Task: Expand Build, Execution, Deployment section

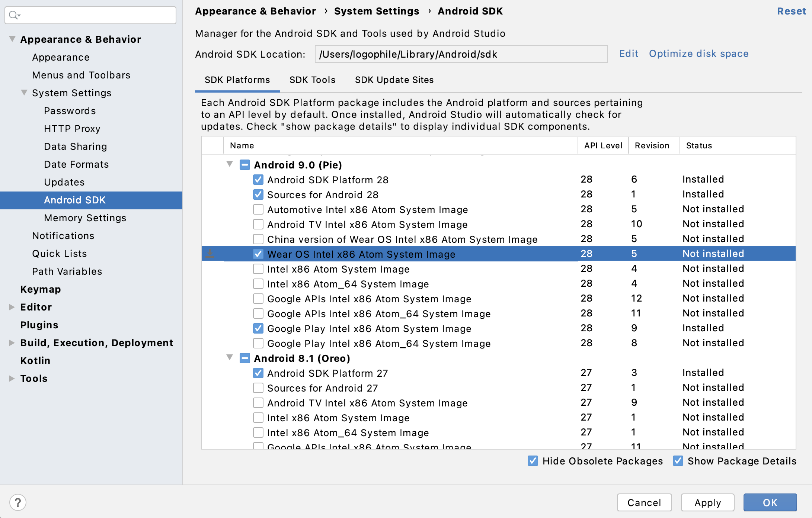Action: [12, 342]
